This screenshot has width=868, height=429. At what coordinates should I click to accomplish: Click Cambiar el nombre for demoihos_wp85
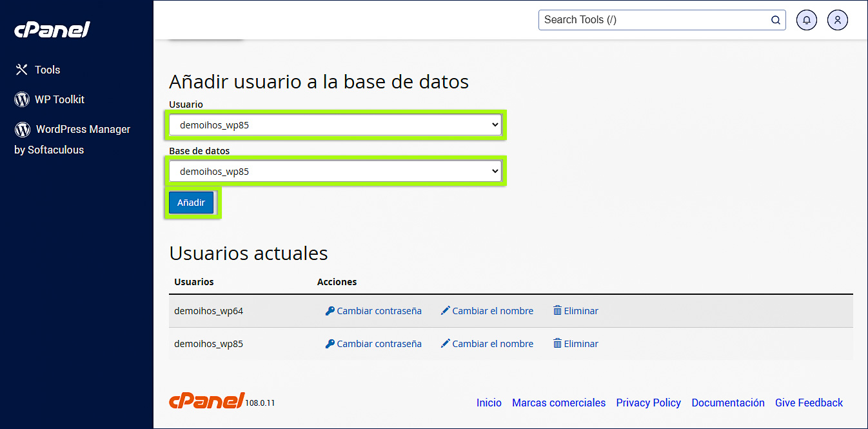point(487,344)
